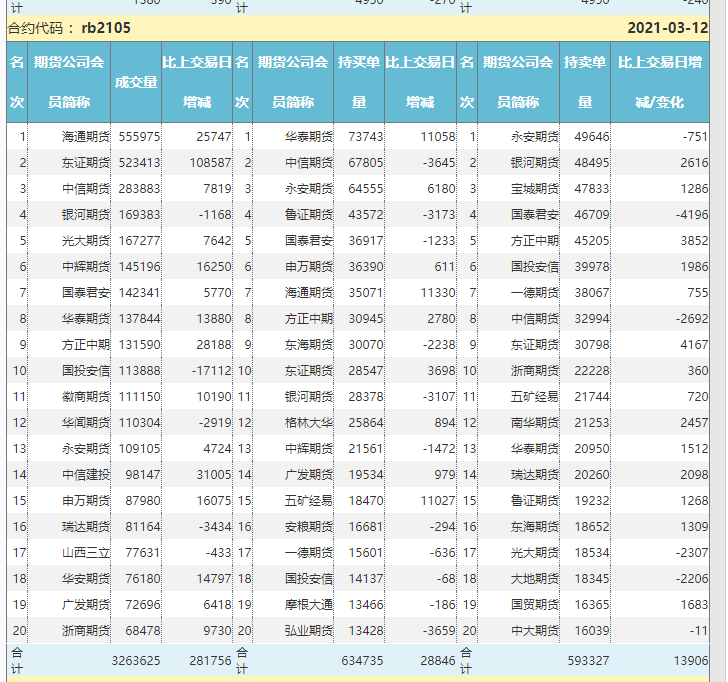Click the long position 18470
This screenshot has width=728, height=682.
tap(366, 500)
